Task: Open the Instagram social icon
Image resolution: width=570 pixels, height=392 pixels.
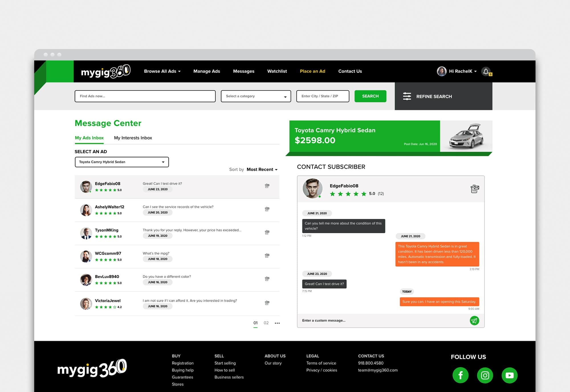Action: (485, 375)
